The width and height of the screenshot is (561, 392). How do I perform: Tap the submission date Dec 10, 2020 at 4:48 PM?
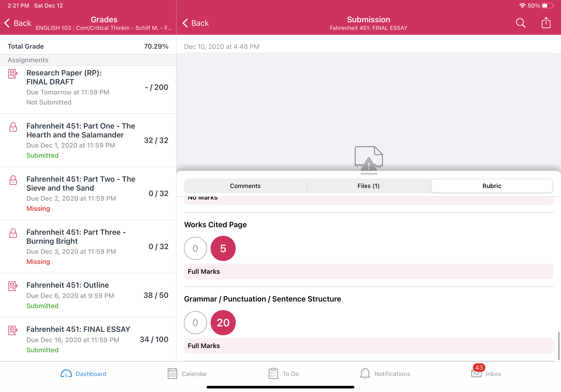pyautogui.click(x=222, y=47)
